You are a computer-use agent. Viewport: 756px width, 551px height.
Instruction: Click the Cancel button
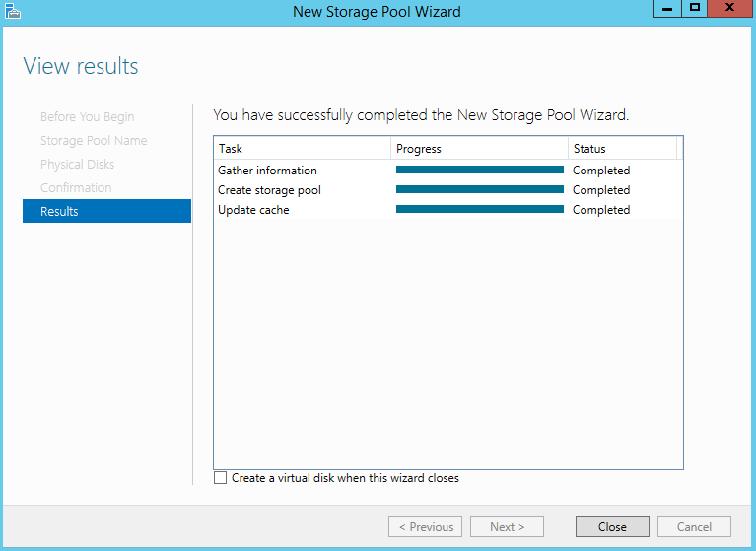click(x=694, y=526)
